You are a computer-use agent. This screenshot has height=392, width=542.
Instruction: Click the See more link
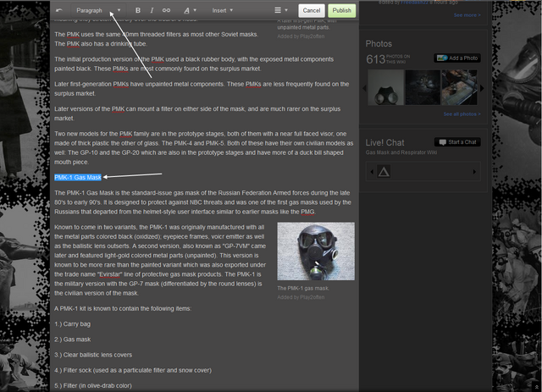pos(467,15)
